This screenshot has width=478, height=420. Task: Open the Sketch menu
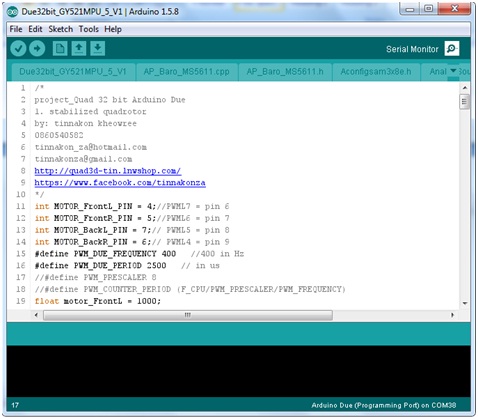click(x=60, y=29)
